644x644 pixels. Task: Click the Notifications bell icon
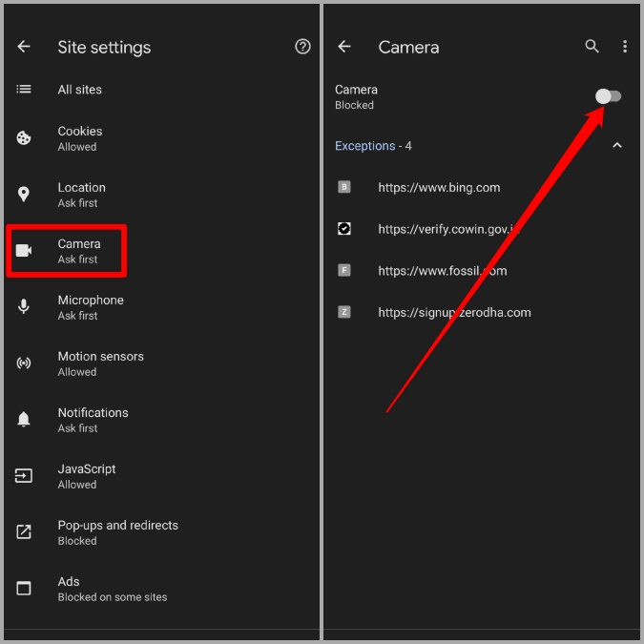24,419
